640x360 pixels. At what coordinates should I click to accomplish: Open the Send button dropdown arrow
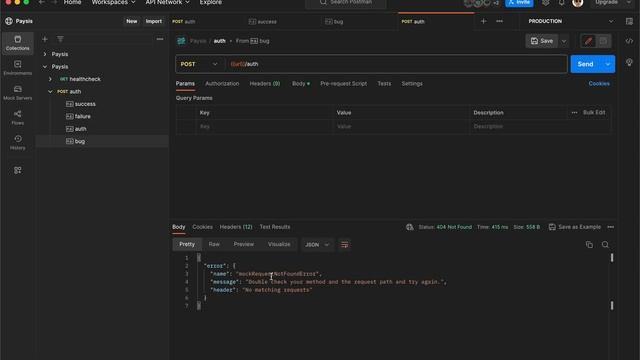[x=608, y=64]
